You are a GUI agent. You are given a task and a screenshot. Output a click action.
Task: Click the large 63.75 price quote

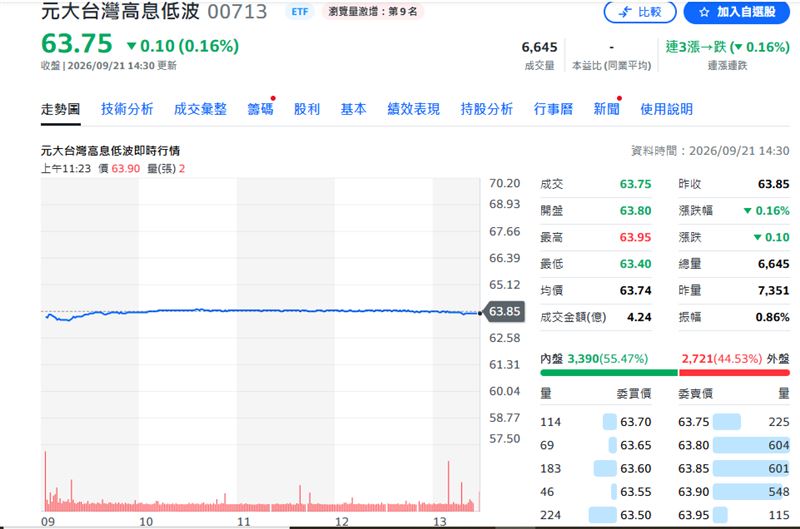77,43
